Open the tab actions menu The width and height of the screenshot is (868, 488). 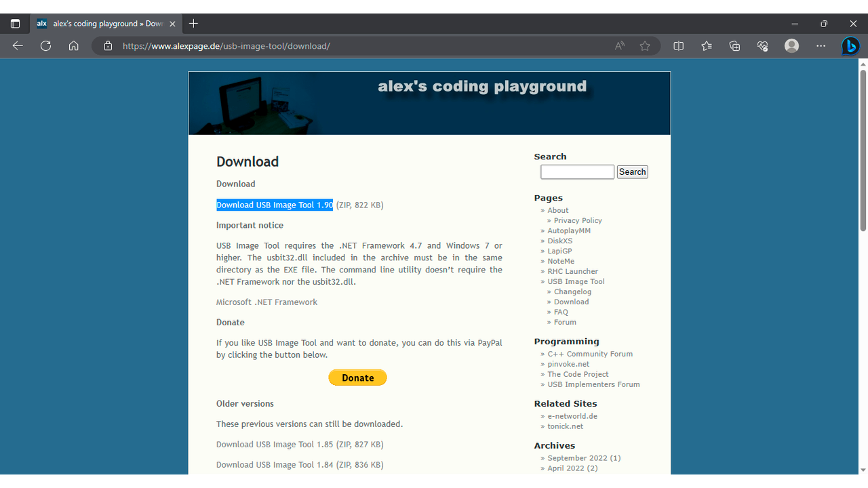pyautogui.click(x=15, y=24)
